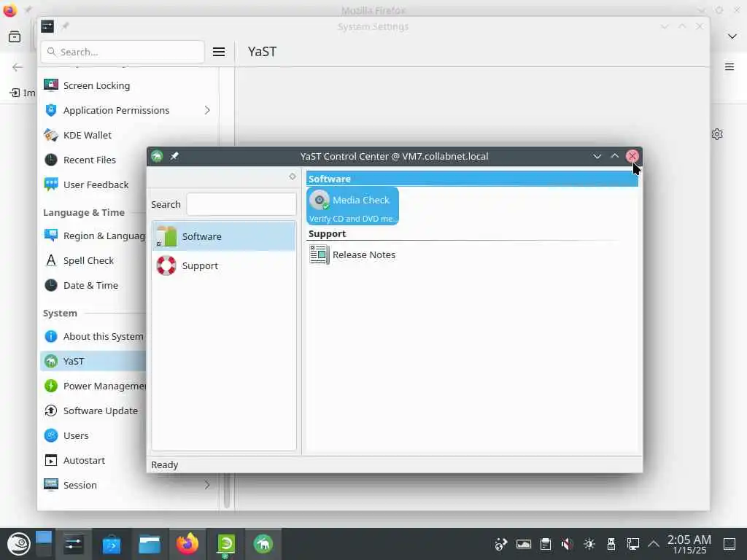
Task: Click the green spiral app in taskbar
Action: tap(225, 544)
